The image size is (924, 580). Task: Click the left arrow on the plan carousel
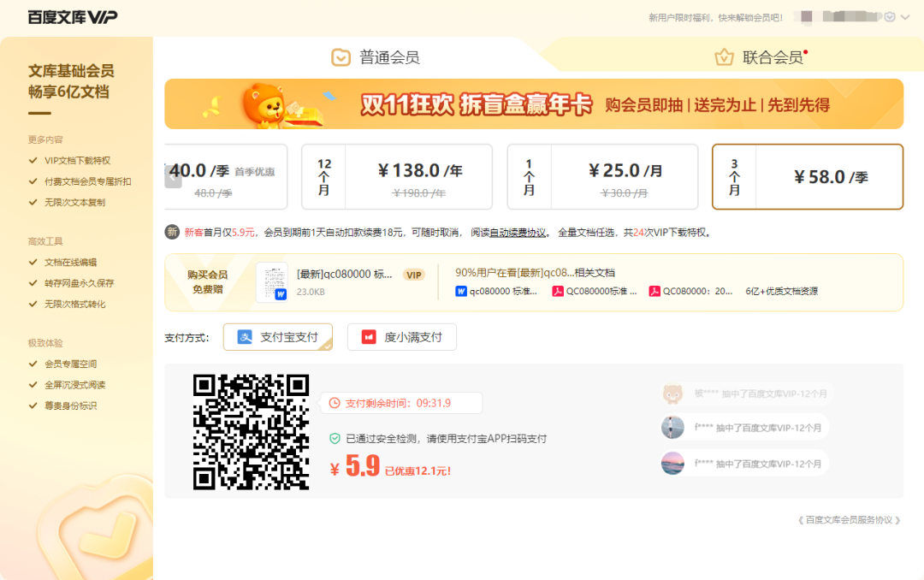[173, 176]
